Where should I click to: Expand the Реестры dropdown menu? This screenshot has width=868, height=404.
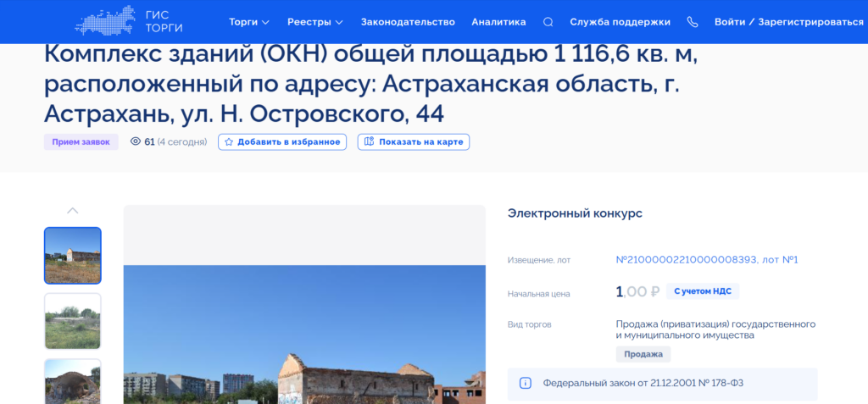[x=315, y=22]
